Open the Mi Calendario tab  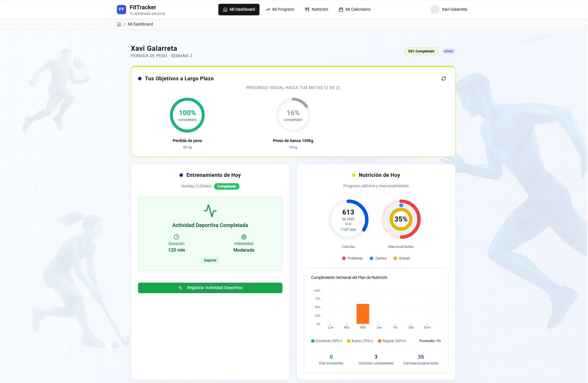click(x=355, y=10)
